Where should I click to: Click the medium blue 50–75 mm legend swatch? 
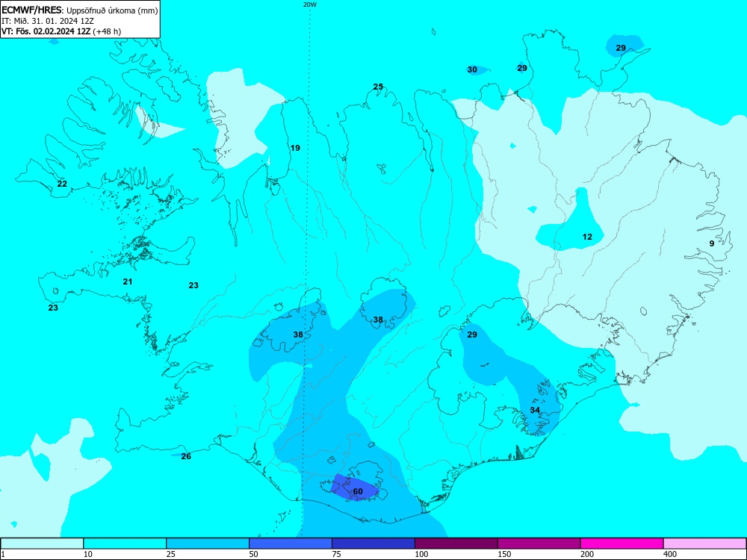pyautogui.click(x=291, y=544)
